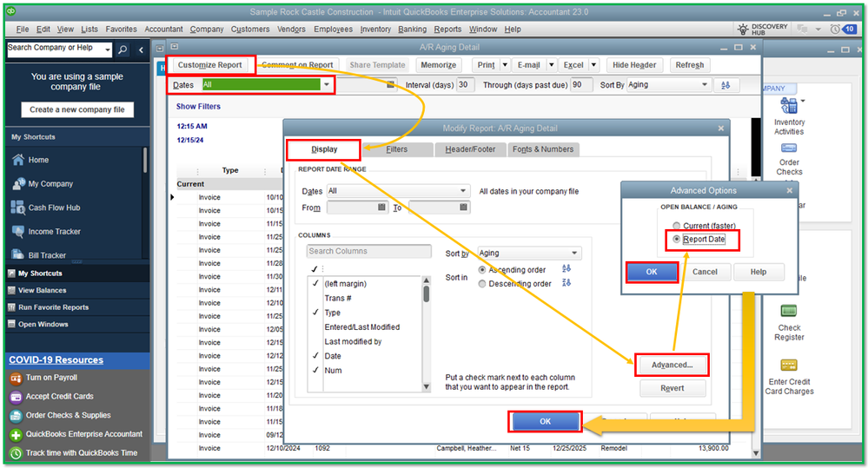Open Dates dropdown in Modify Report dialog
Image resolution: width=868 pixels, height=468 pixels.
[463, 191]
